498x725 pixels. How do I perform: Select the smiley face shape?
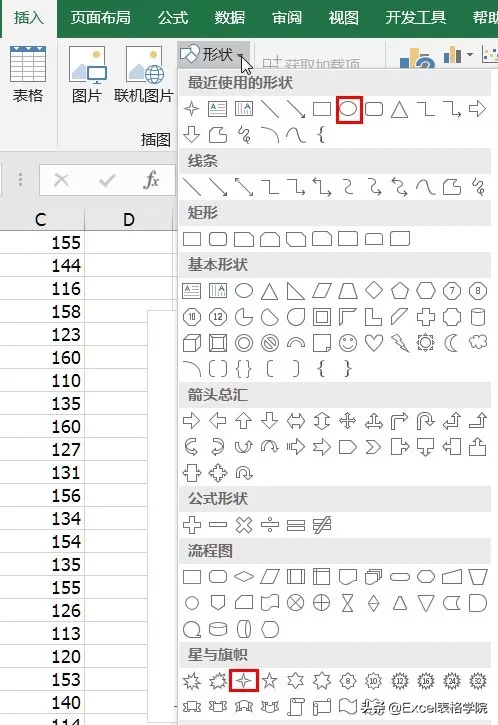point(348,343)
